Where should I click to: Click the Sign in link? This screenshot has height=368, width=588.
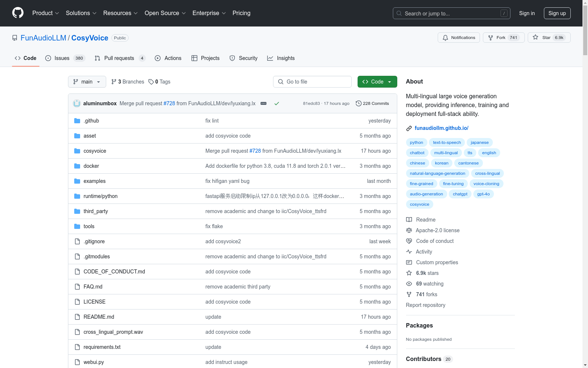(x=527, y=13)
